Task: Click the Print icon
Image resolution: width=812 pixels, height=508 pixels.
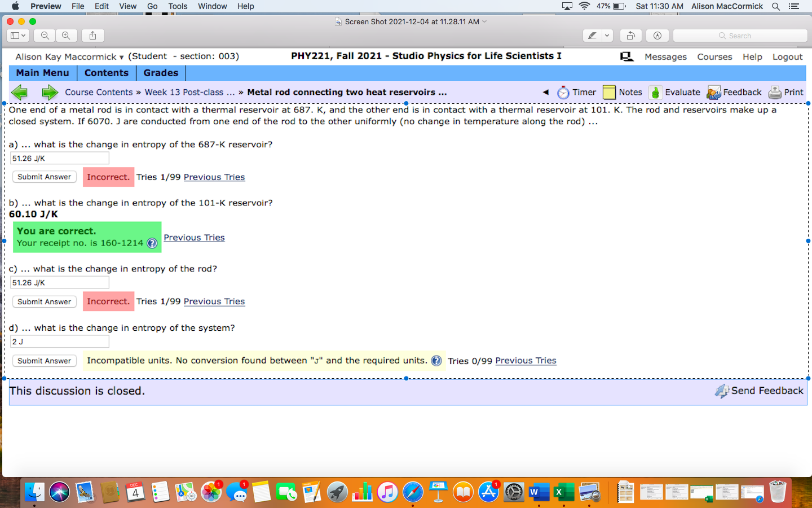Action: (774, 91)
